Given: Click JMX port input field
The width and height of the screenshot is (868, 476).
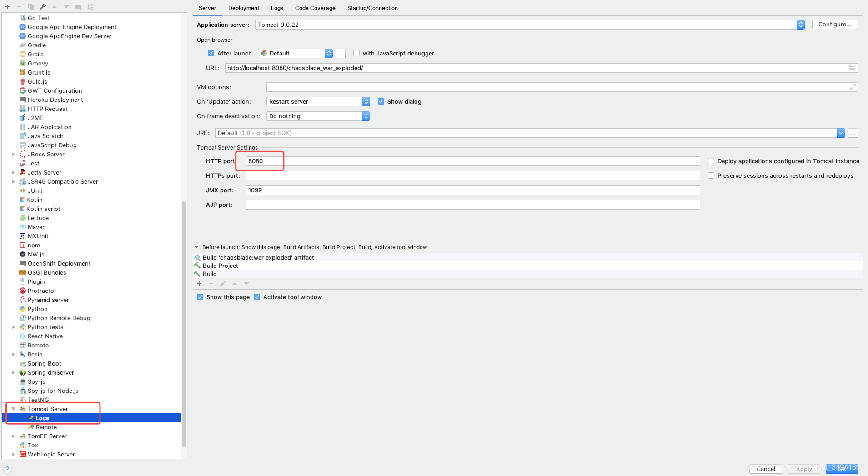Looking at the screenshot, I should pos(473,190).
